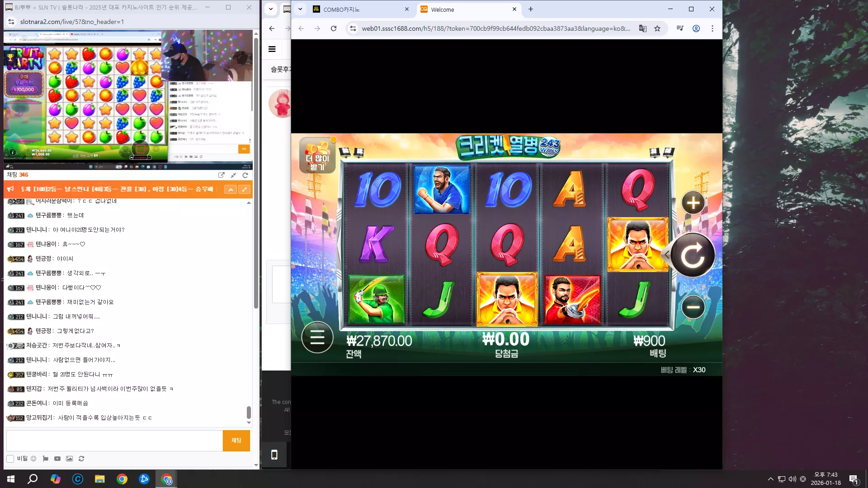Open the tab search dropdown in Welcome window
The height and width of the screenshot is (488, 868).
tap(300, 9)
